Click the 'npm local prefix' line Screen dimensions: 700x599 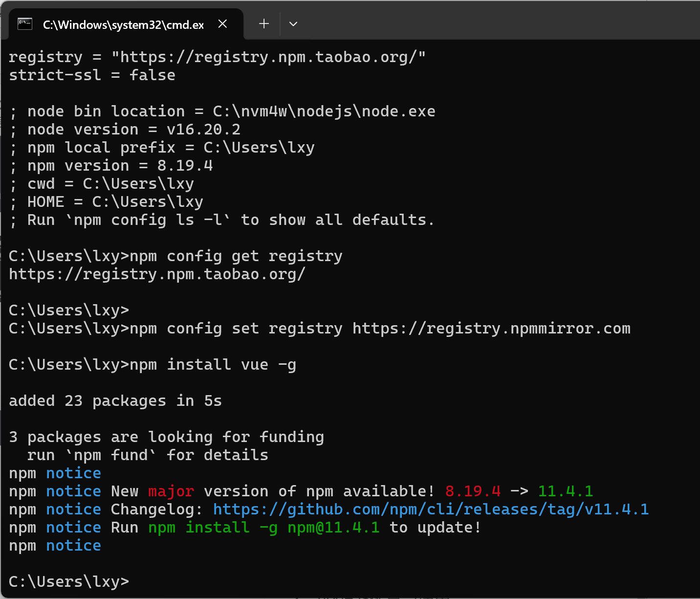click(162, 148)
